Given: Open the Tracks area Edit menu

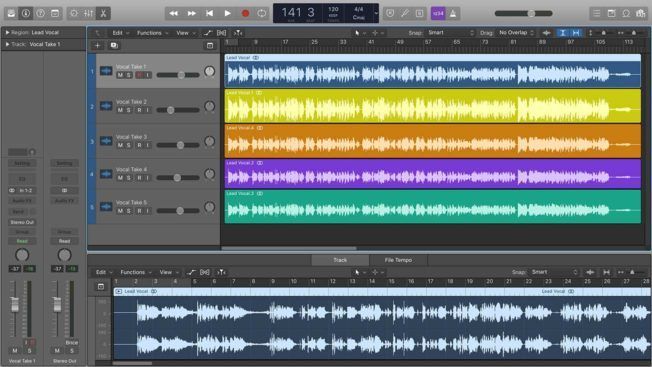Looking at the screenshot, I should [121, 33].
